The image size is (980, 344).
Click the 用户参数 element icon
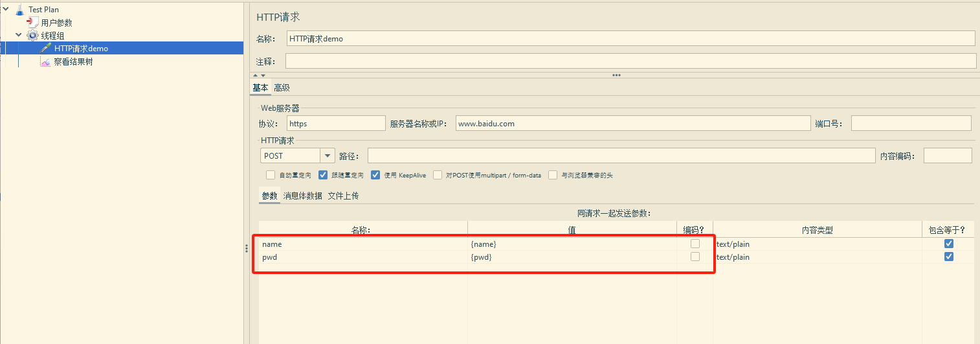tap(32, 23)
